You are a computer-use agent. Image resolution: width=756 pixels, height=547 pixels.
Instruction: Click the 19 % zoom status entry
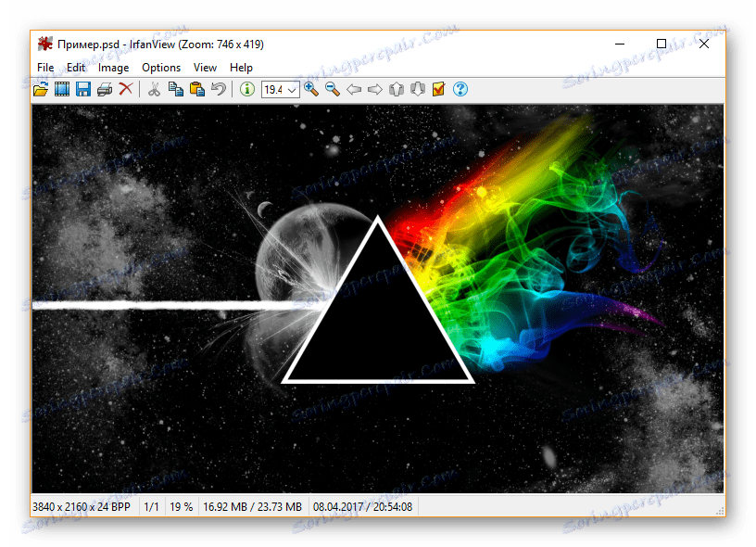pos(182,507)
